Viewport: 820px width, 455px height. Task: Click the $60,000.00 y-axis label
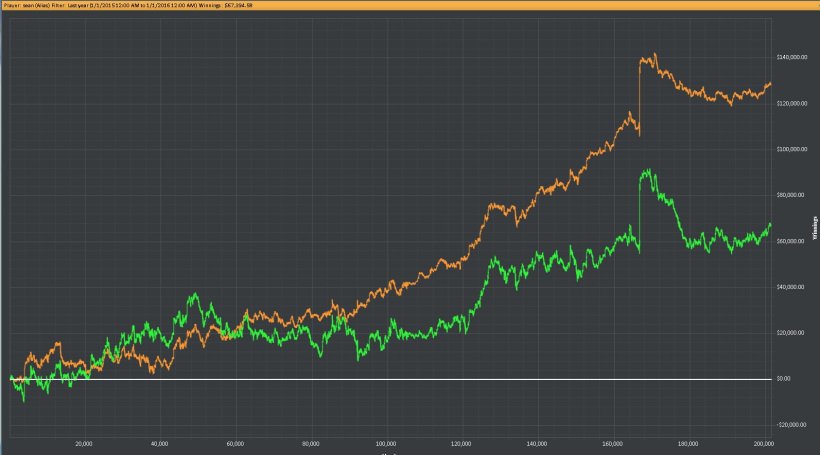point(795,241)
